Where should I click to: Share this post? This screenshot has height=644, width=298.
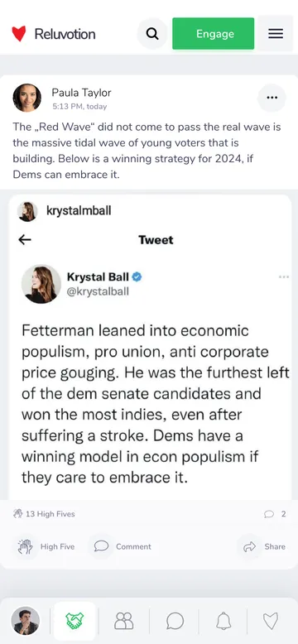click(264, 546)
